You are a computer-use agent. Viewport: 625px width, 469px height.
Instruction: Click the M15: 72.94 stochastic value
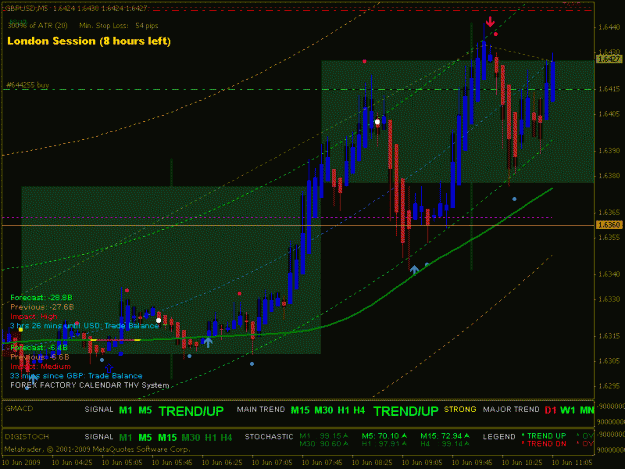click(445, 436)
